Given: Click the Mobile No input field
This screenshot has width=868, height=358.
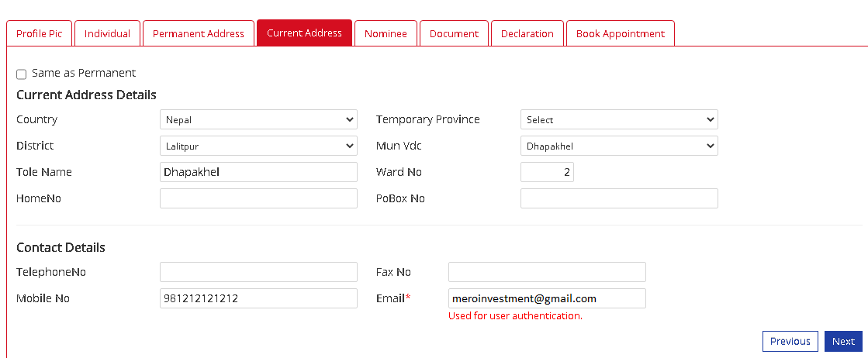Looking at the screenshot, I should [258, 298].
